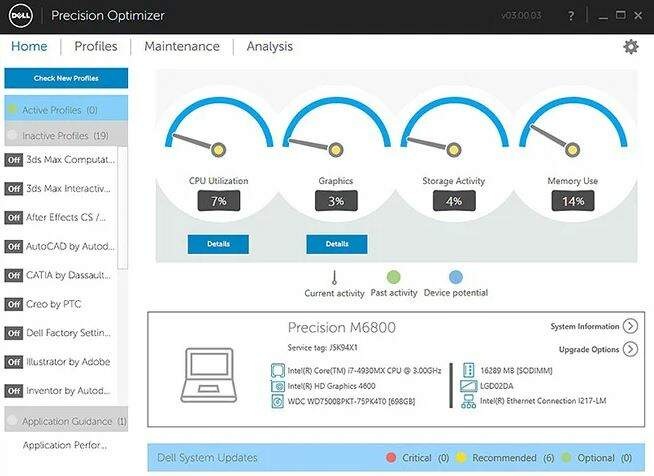
Task: Click the Check New Profiles button
Action: [66, 78]
